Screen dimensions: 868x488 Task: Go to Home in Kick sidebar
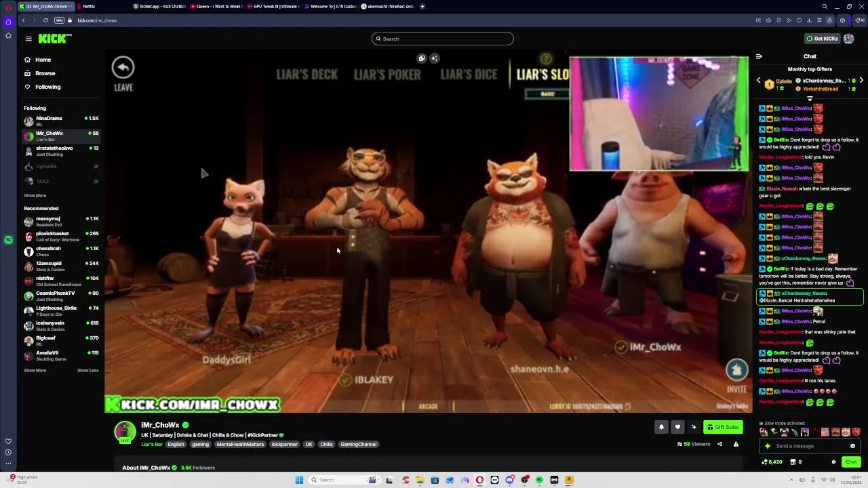pyautogui.click(x=43, y=60)
